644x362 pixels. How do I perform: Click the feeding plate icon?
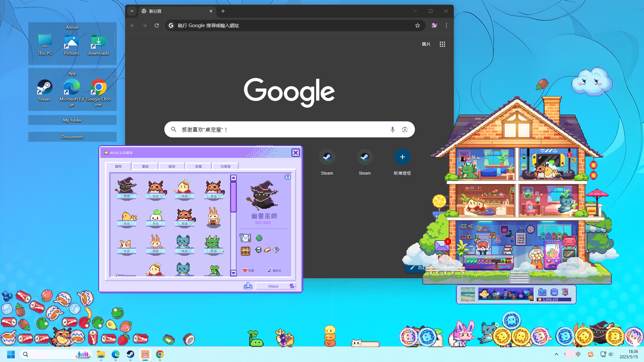[x=245, y=238]
